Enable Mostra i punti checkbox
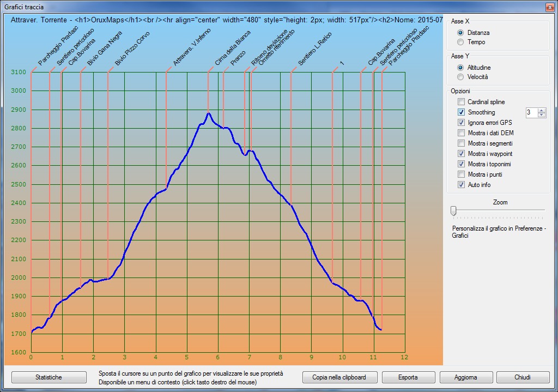The width and height of the screenshot is (558, 392). click(462, 174)
